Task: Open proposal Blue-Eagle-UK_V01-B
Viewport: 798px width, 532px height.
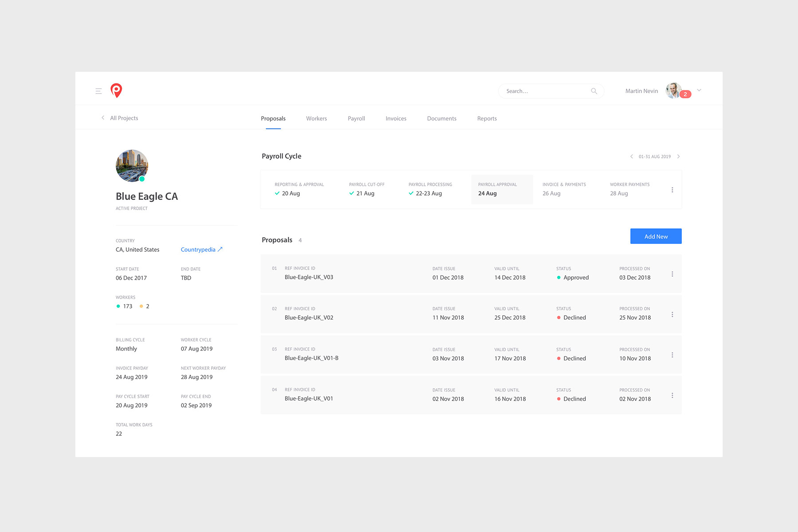Action: click(312, 358)
